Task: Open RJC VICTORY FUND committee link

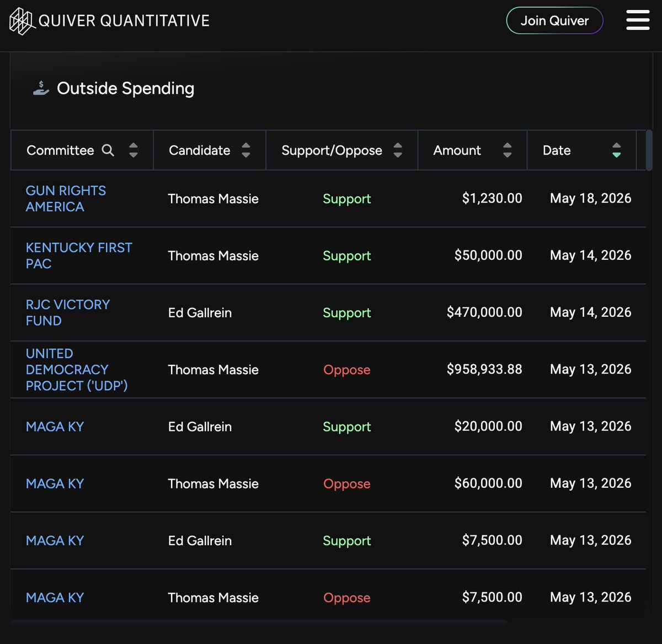Action: (68, 312)
